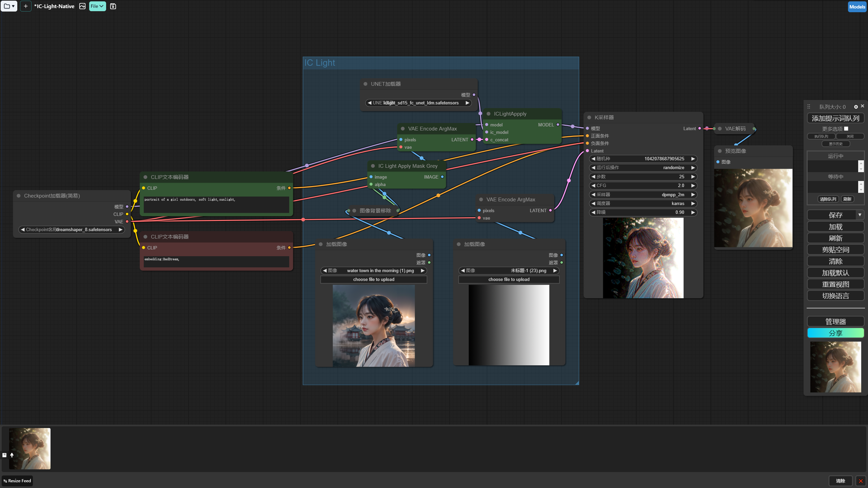Grab the queue panel drag handle

(809, 107)
